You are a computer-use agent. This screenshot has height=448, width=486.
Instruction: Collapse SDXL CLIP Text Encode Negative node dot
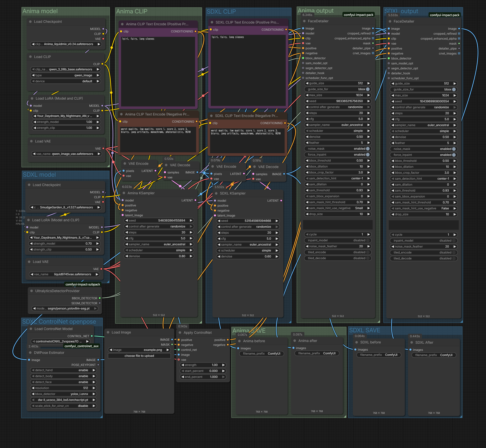(211, 116)
